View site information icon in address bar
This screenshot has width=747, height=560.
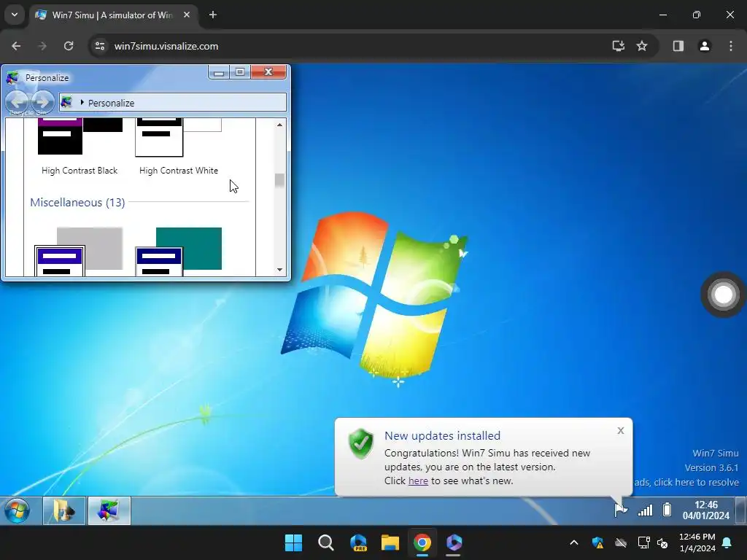coord(100,46)
